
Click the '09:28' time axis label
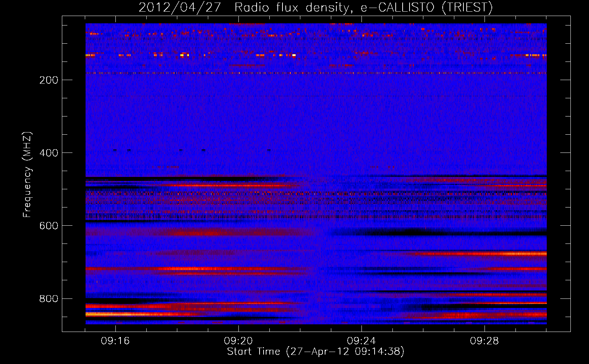(485, 341)
